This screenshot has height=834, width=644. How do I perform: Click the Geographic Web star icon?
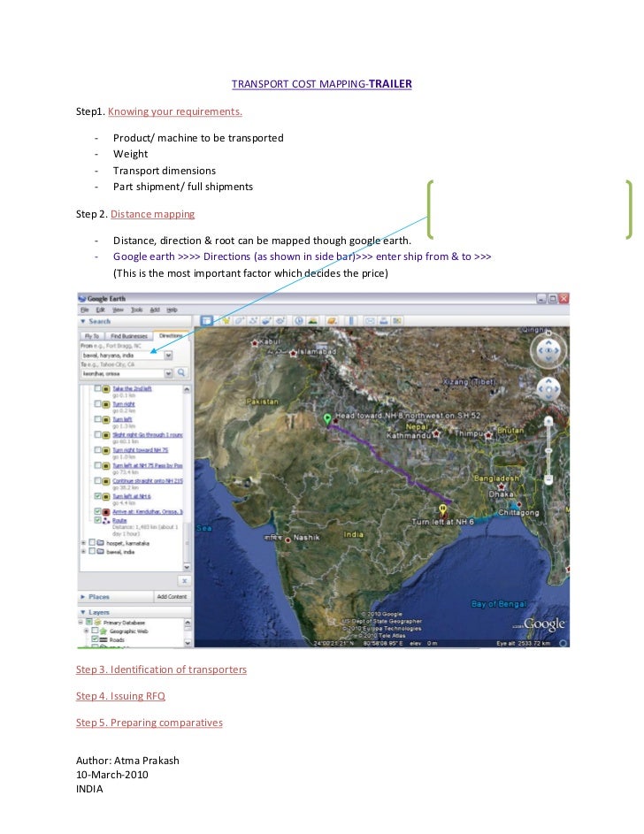click(103, 631)
